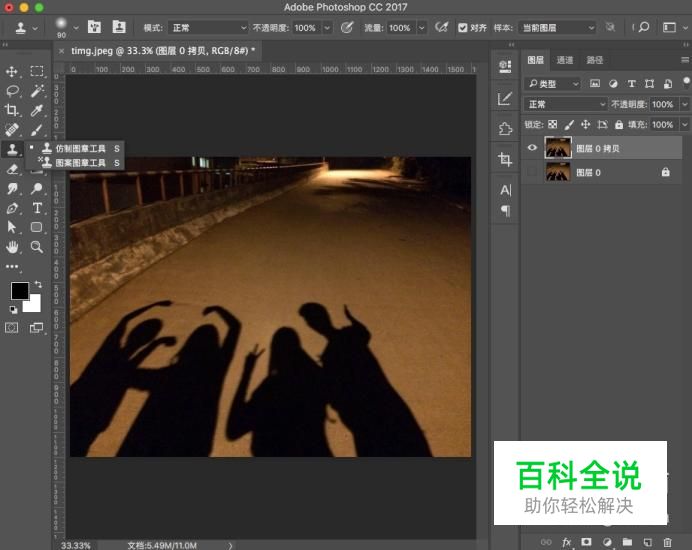Select the Zoom tool in toolbox
Viewport: 692px width, 550px height.
click(x=37, y=247)
